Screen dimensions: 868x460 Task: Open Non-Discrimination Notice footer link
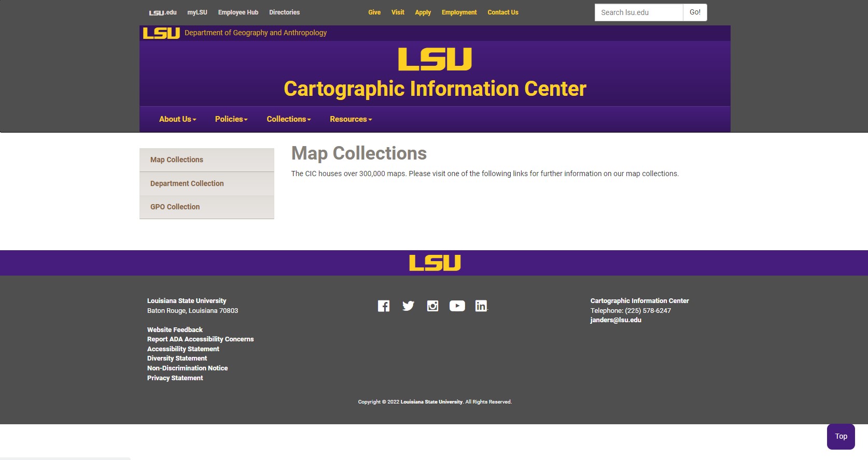pyautogui.click(x=187, y=368)
